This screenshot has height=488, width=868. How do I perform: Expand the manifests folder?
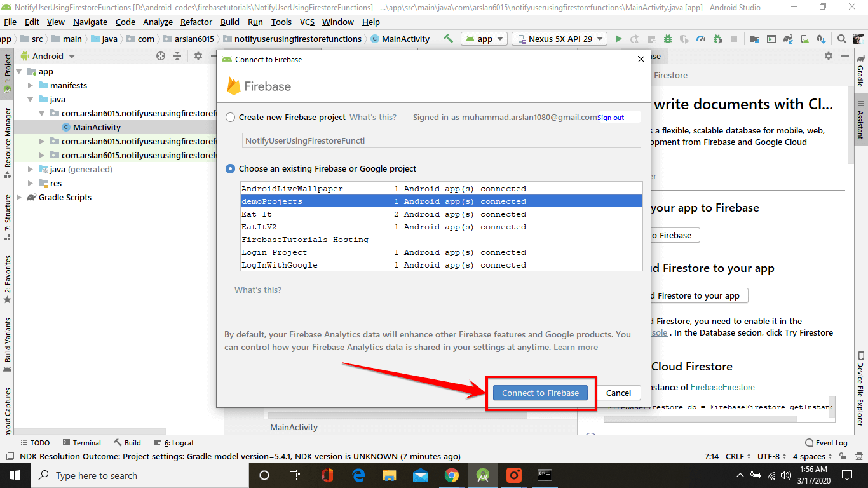(x=31, y=85)
